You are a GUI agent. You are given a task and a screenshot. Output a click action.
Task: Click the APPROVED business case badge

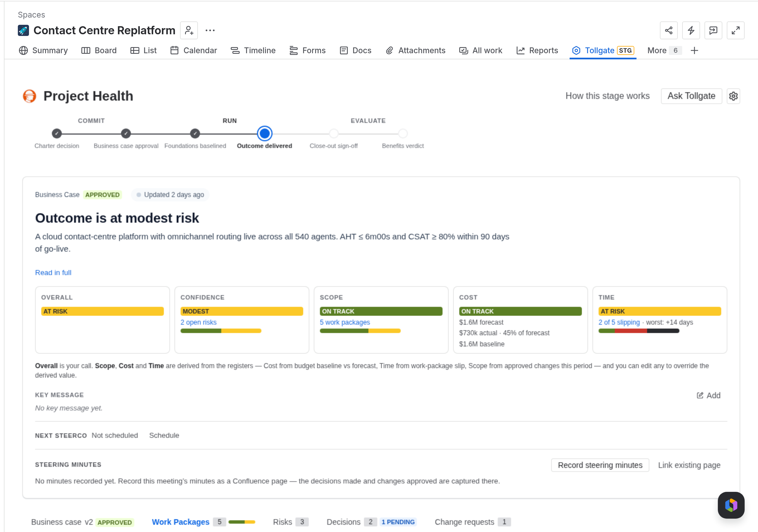[102, 195]
